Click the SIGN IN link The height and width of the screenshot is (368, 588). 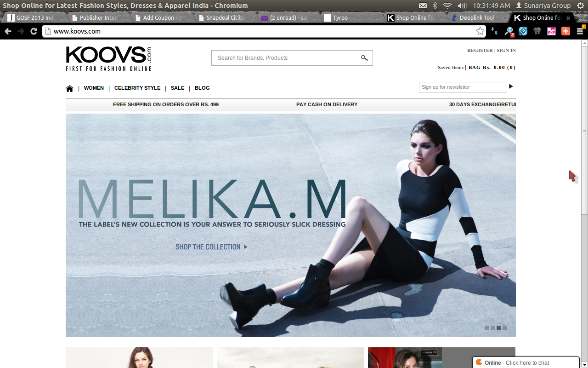pos(506,50)
